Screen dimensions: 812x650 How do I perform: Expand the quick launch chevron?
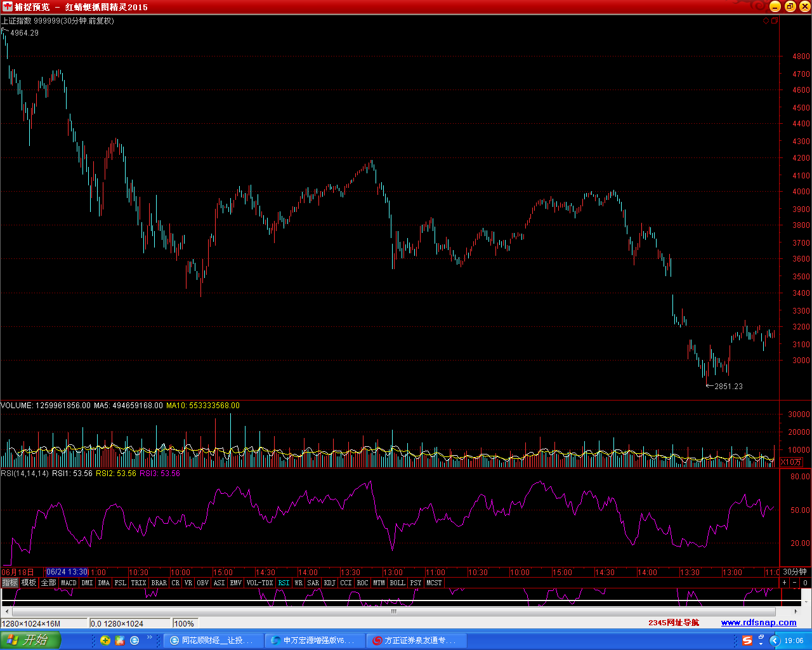point(150,638)
